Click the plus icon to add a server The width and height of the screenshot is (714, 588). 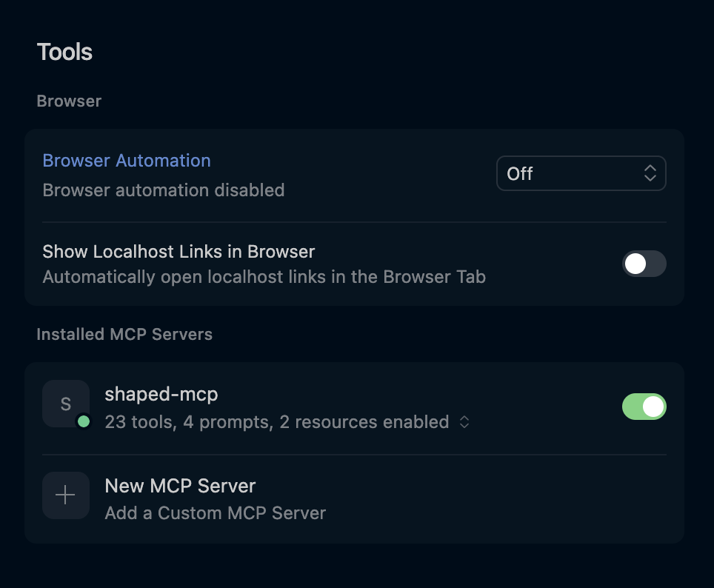pyautogui.click(x=65, y=495)
